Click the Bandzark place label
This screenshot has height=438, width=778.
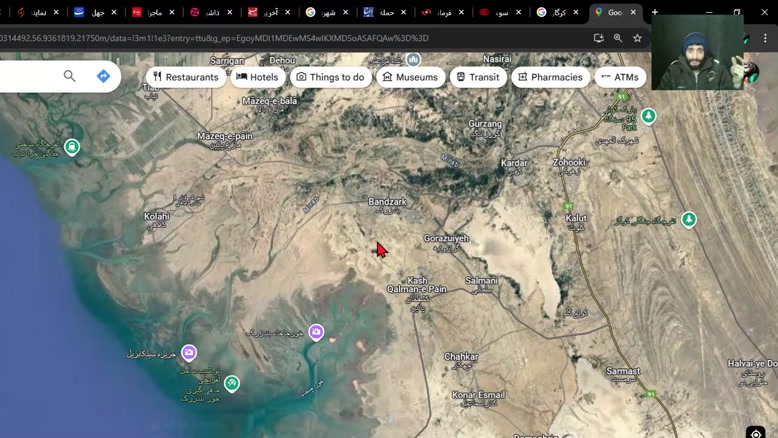pos(387,202)
